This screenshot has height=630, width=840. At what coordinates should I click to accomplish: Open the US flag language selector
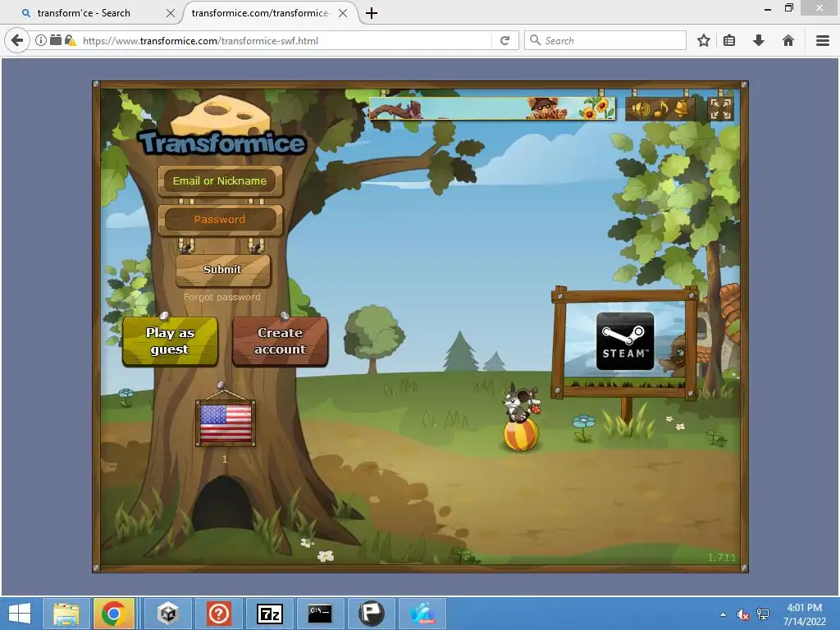226,423
